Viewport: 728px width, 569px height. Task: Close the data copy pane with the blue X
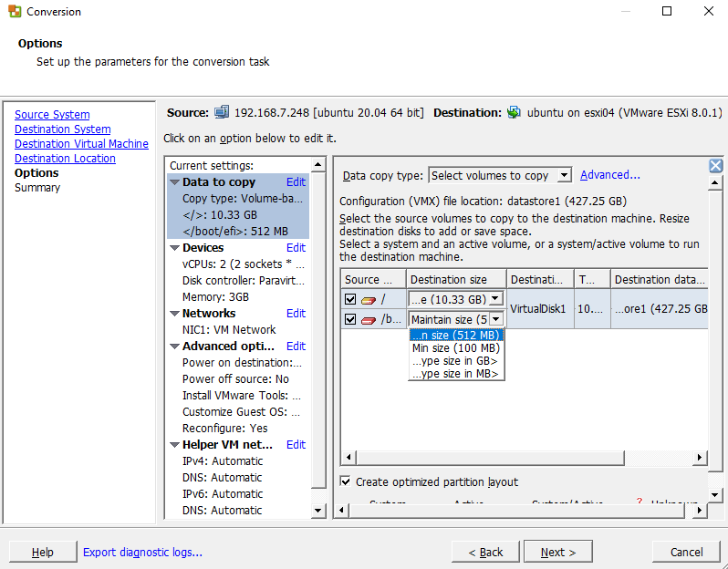715,166
